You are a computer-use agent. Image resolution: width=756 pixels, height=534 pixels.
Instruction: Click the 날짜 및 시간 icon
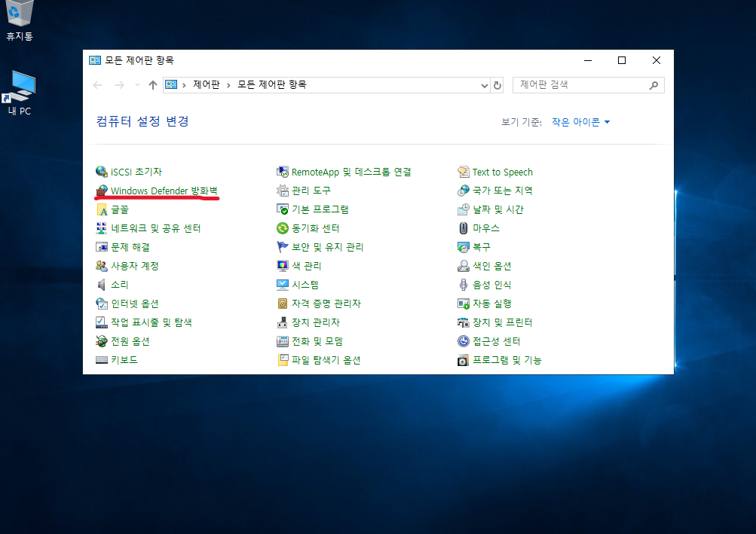pos(463,209)
